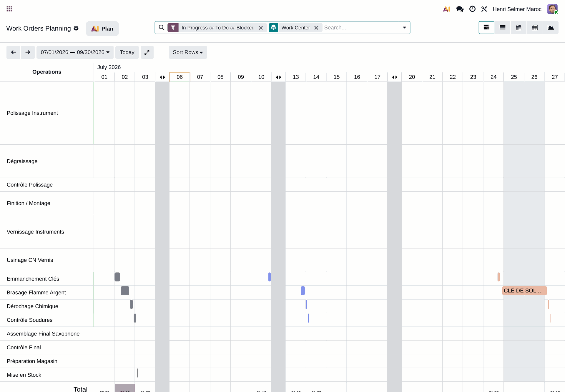The image size is (565, 392).
Task: Select the Assemblage Final Saxophone row
Action: (x=47, y=334)
